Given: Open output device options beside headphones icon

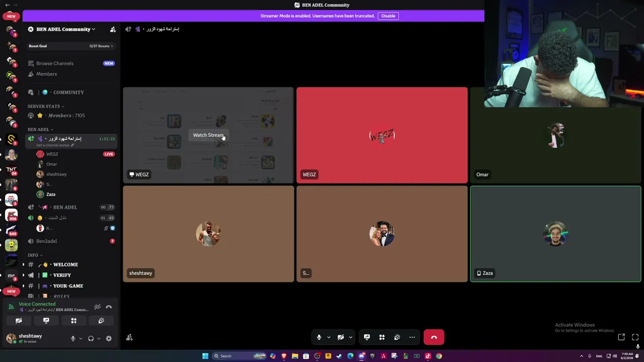Looking at the screenshot, I should click(x=99, y=338).
